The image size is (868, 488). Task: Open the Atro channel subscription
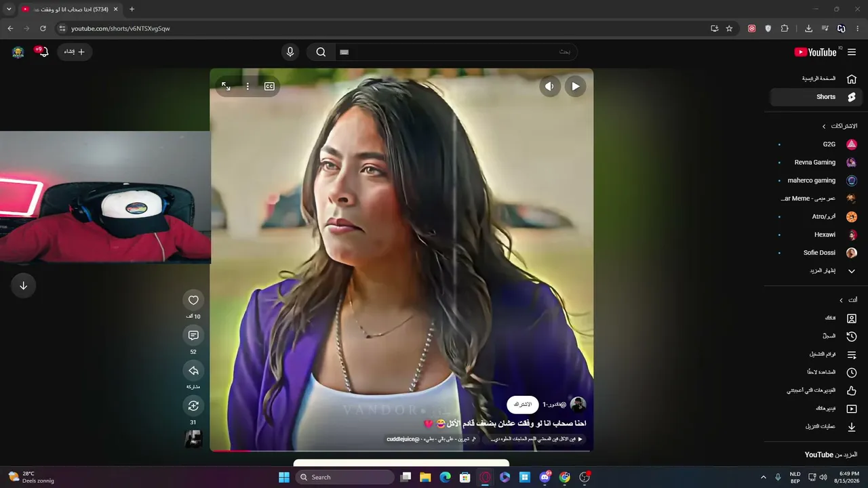(x=814, y=217)
